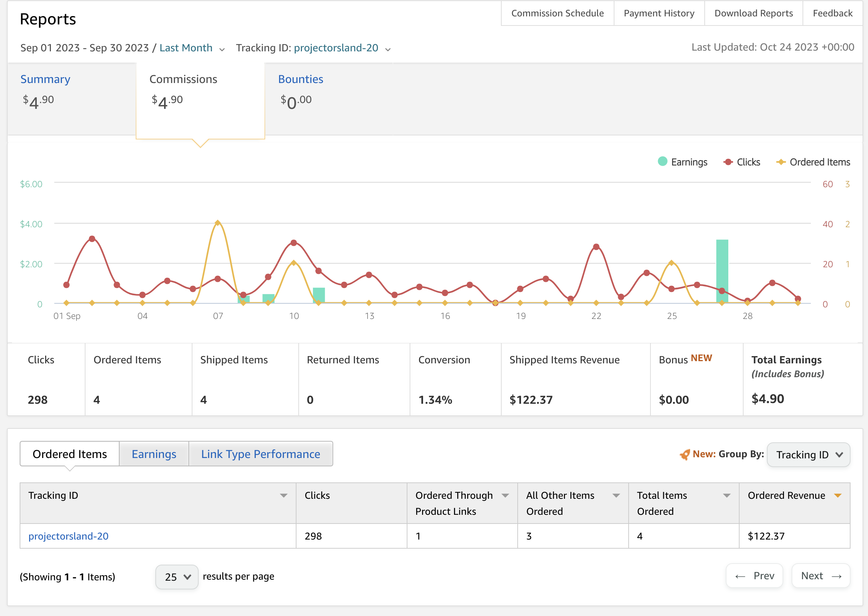The height and width of the screenshot is (616, 868).
Task: Sort by Tracking ID column arrow
Action: (283, 495)
